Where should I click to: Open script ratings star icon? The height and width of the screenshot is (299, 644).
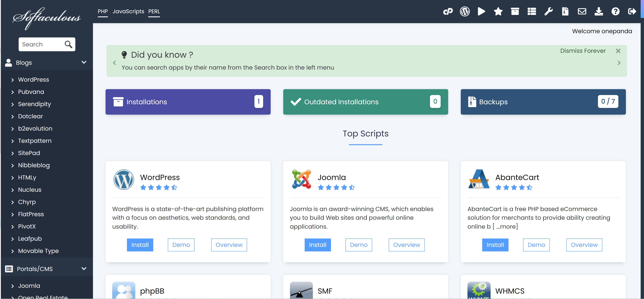[x=498, y=12]
